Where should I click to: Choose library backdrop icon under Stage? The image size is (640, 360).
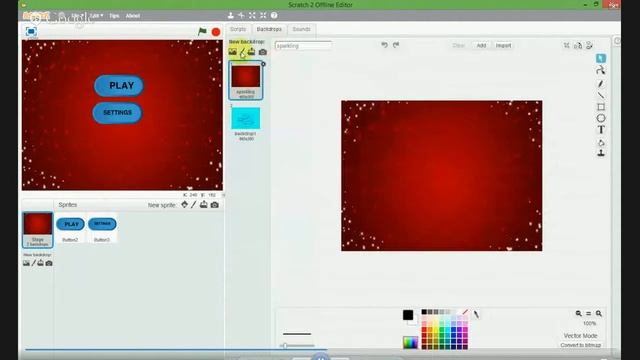tap(26, 263)
